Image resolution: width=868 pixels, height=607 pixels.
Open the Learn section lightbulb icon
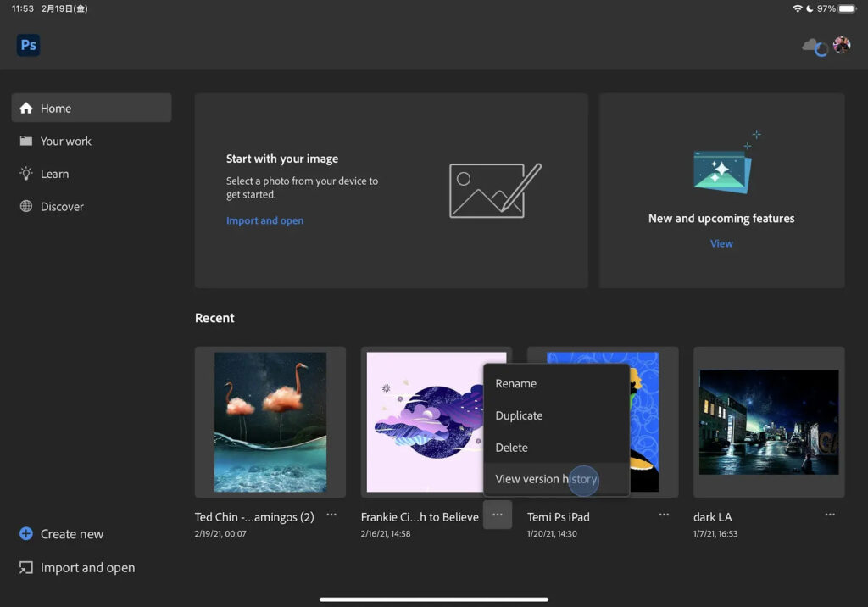pos(25,174)
